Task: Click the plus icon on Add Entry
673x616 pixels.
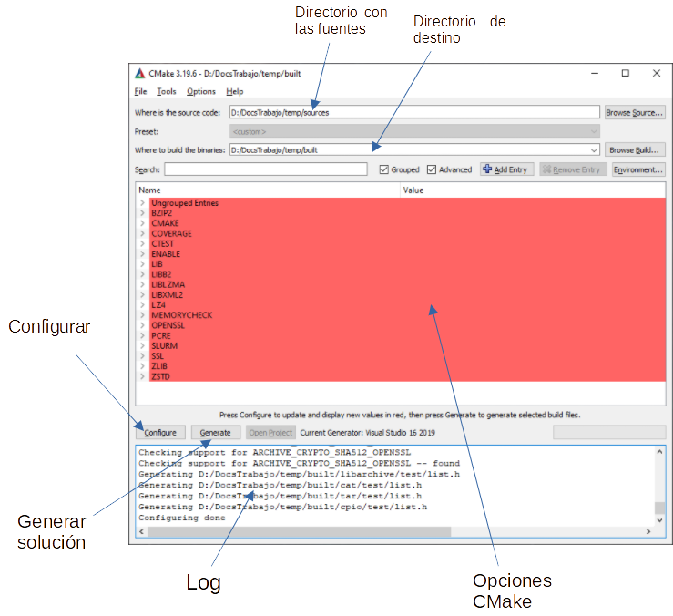Action: click(487, 169)
